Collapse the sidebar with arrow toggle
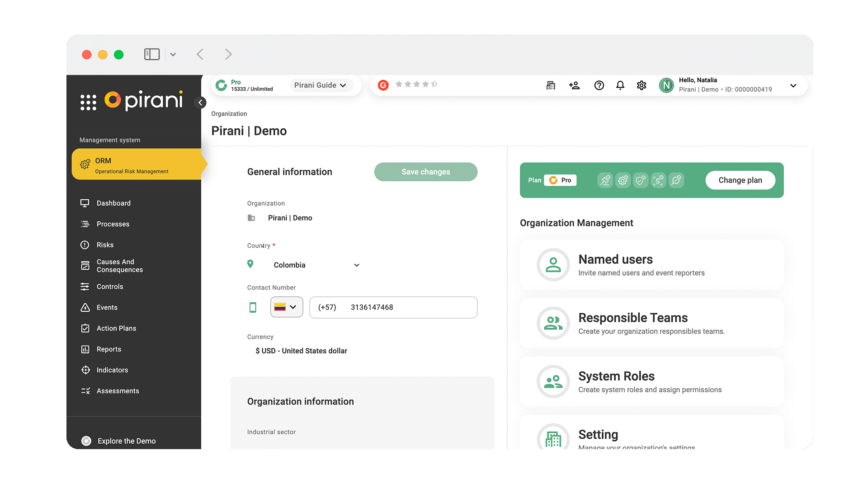The height and width of the screenshot is (488, 868). [200, 103]
